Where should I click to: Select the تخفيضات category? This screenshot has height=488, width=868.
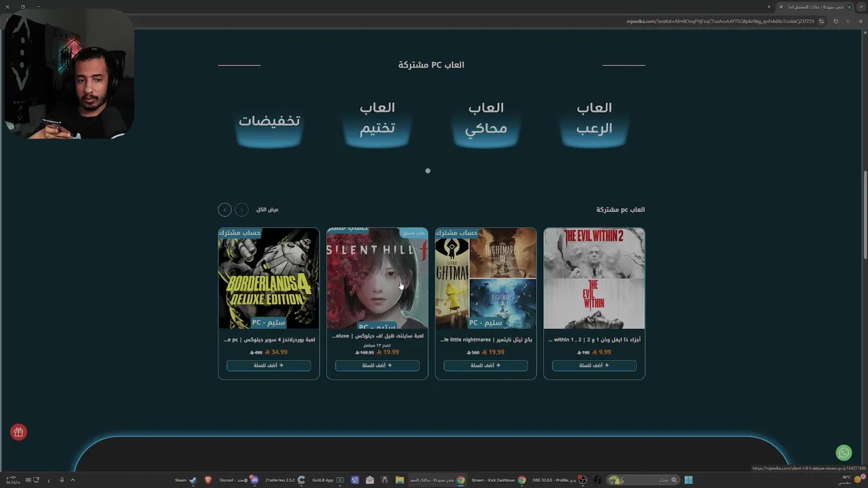pos(269,122)
